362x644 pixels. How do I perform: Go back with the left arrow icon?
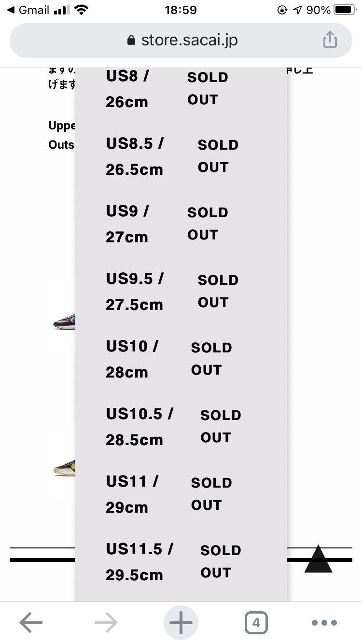click(31, 623)
